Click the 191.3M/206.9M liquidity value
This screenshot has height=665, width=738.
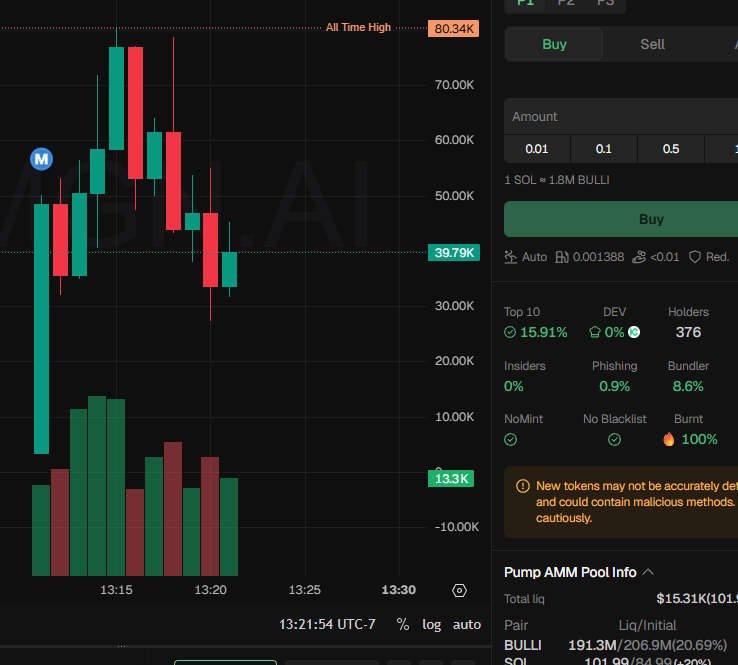[x=647, y=645]
